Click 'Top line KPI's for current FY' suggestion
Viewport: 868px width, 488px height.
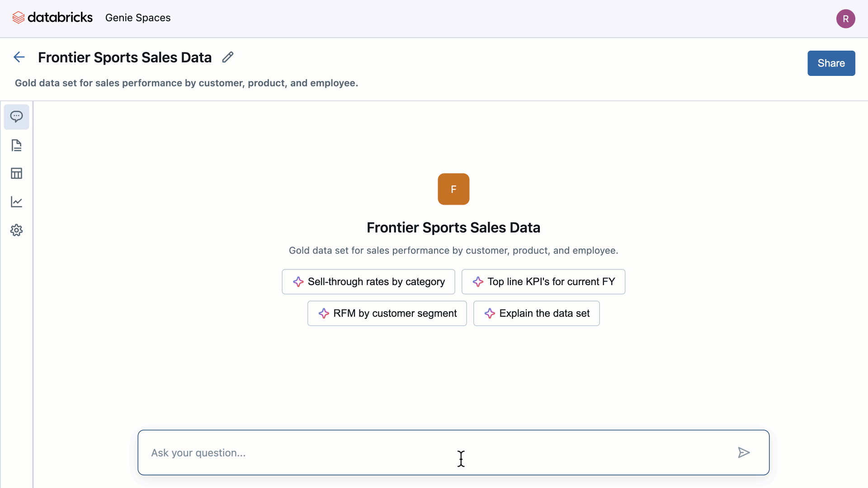click(544, 281)
